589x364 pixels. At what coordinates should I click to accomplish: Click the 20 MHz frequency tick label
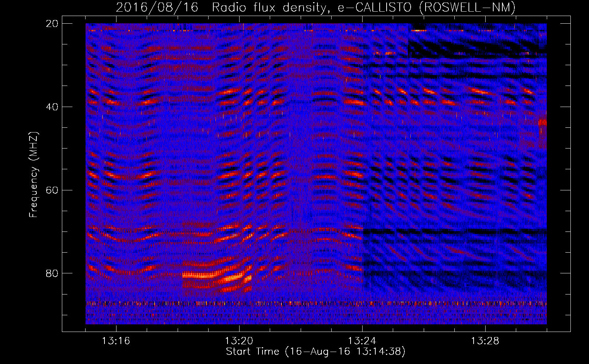pos(52,24)
